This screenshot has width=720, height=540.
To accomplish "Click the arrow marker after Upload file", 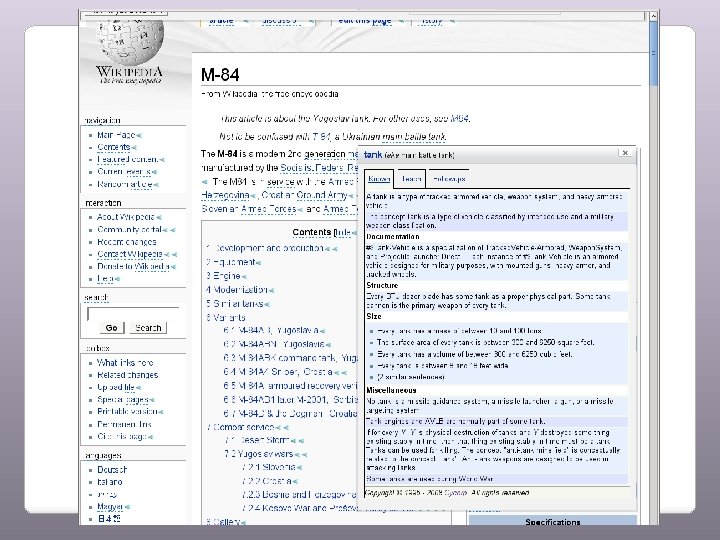I will [x=138, y=388].
